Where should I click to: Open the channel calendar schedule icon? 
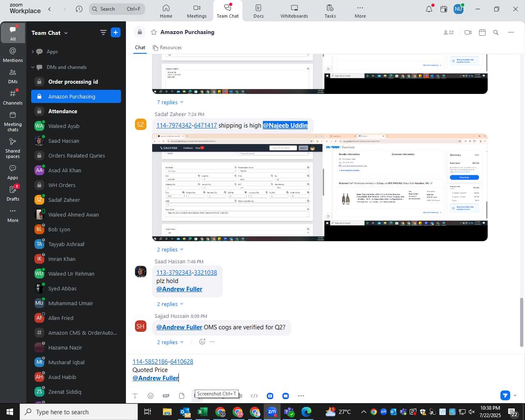(482, 32)
